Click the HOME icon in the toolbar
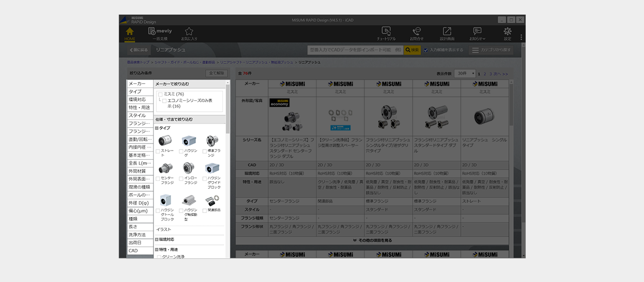Viewport: 644px width, 282px height. 129,33
